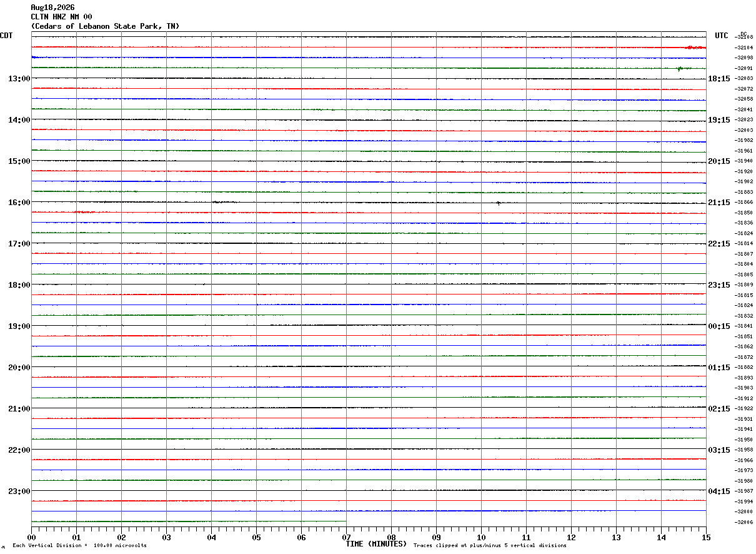Click the 16:00 CDT time label

click(19, 203)
